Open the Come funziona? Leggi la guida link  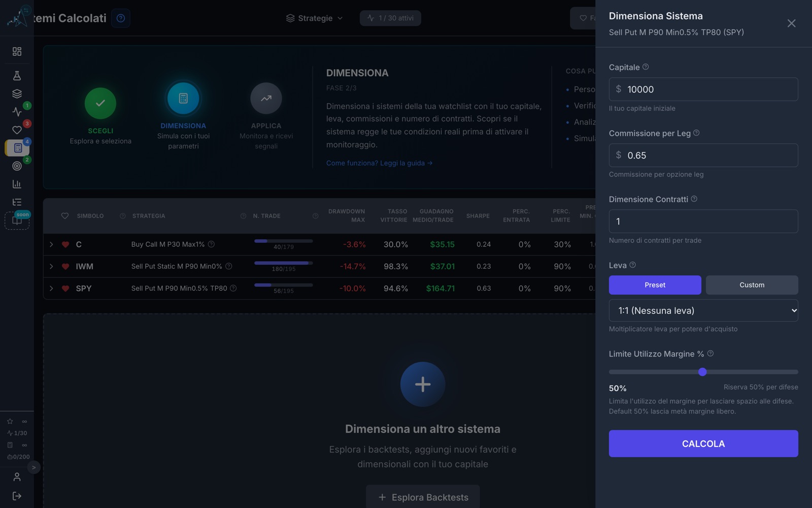(379, 163)
